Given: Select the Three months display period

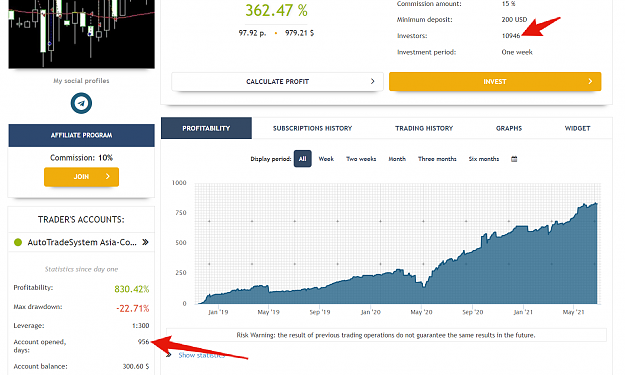Looking at the screenshot, I should point(437,159).
